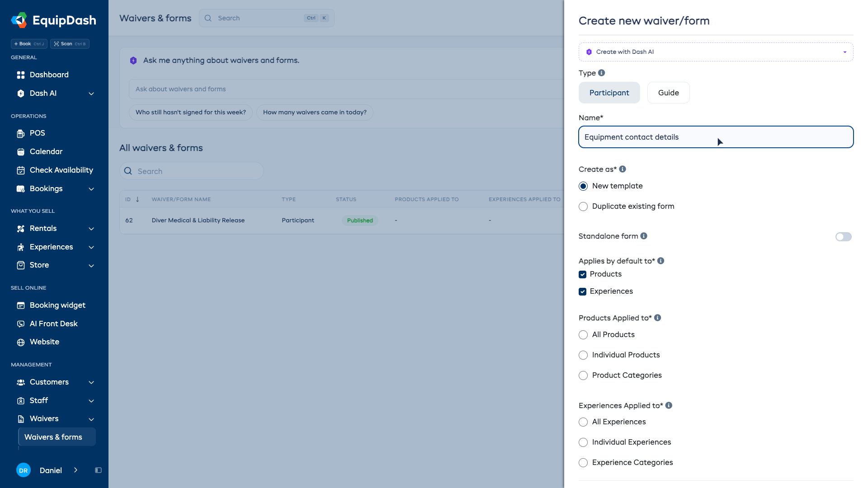
Task: Click the Dash AI hexagon icon
Action: pyautogui.click(x=21, y=94)
